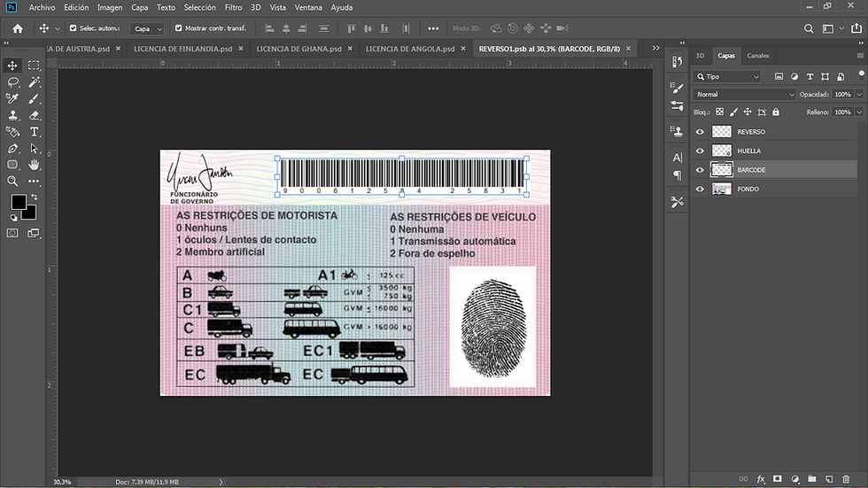Select the Move tool
Screen dimensions: 868x488
coord(12,66)
